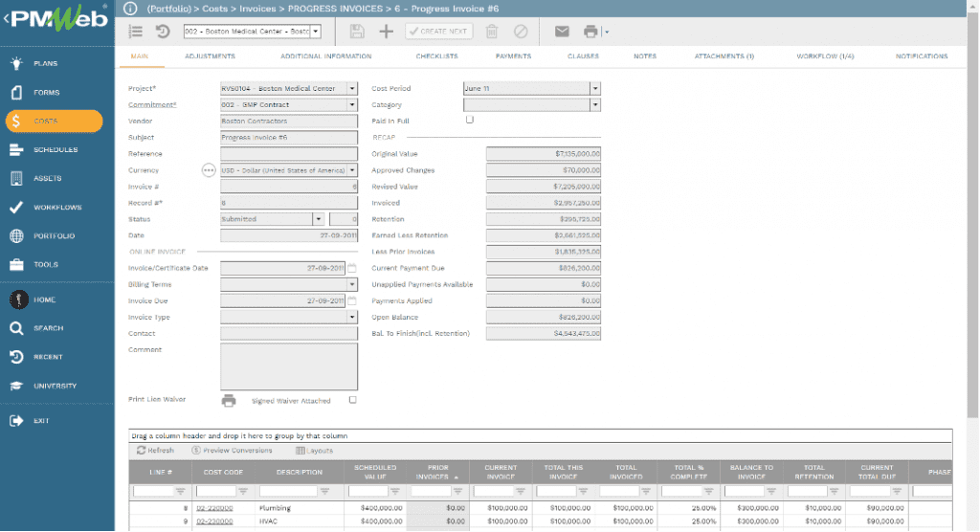Click the Save floppy disk icon
980x532 pixels.
click(x=357, y=32)
